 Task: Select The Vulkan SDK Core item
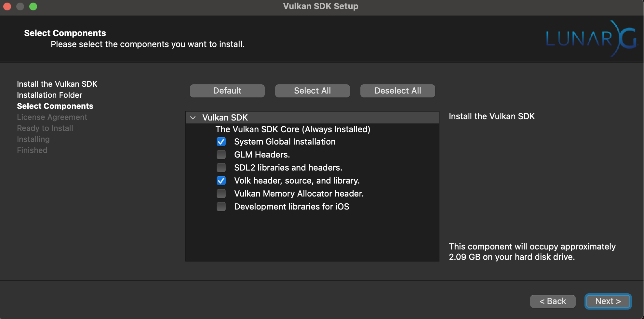[293, 129]
